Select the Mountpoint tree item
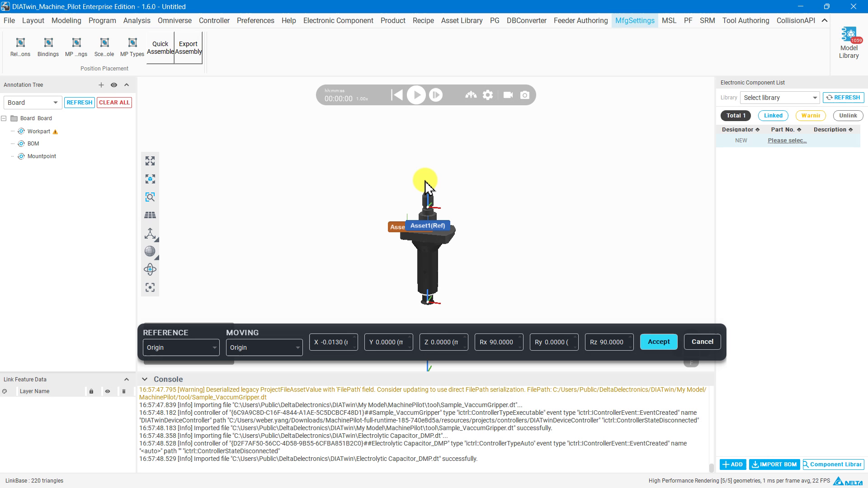Viewport: 868px width, 488px height. click(x=42, y=156)
